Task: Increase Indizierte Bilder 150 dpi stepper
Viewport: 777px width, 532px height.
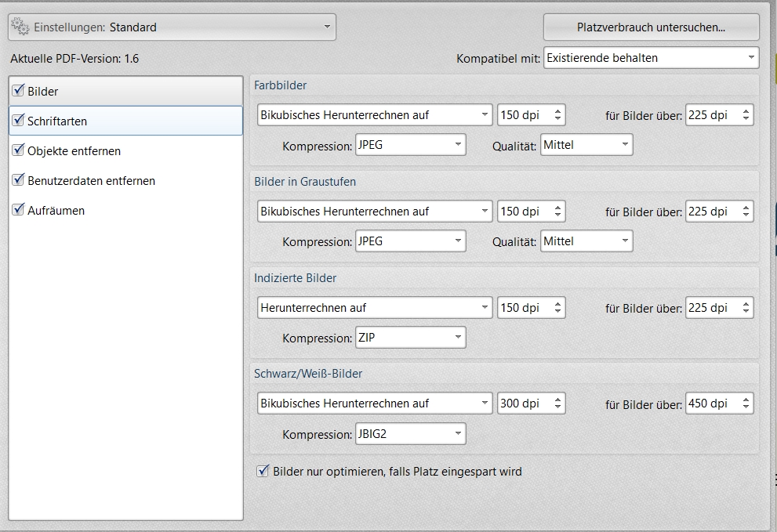Action: pyautogui.click(x=558, y=304)
